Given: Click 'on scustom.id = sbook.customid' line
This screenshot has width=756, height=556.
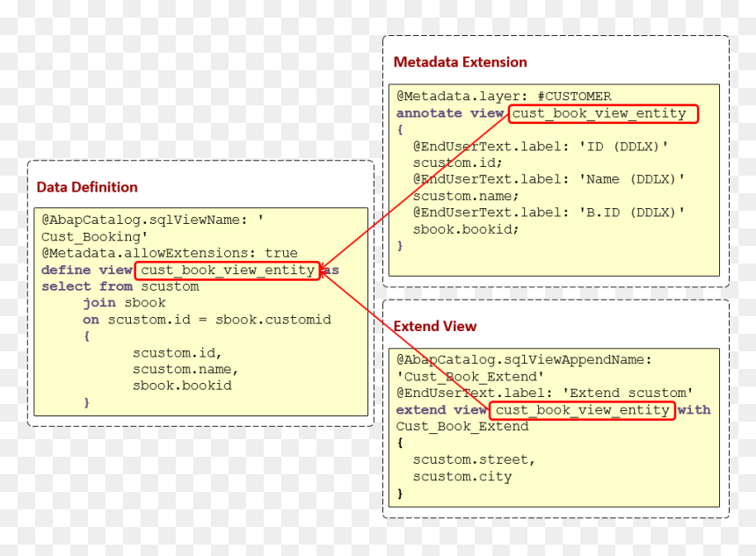Looking at the screenshot, I should [207, 320].
